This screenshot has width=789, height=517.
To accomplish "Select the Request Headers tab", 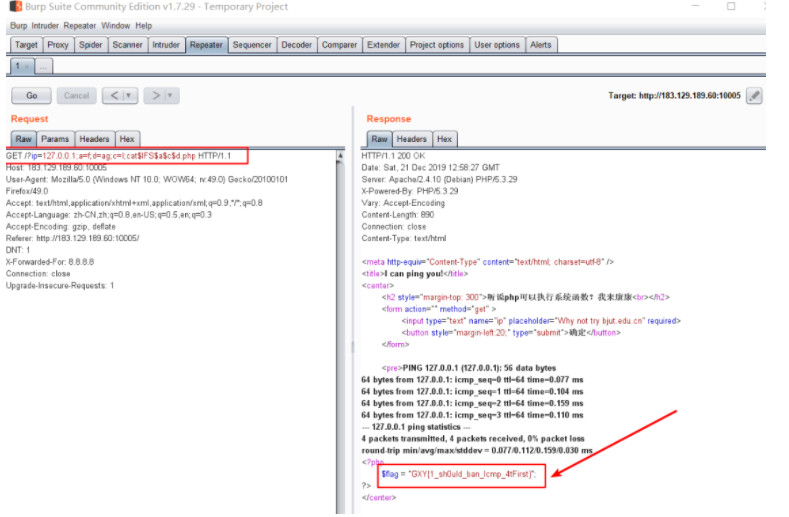I will 95,139.
